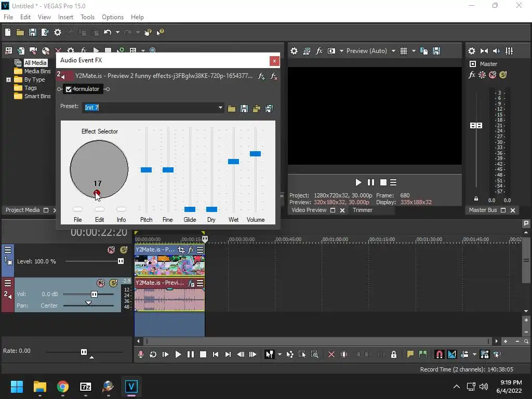Click the 4ormulator File button
This screenshot has height=399, width=532.
click(78, 209)
